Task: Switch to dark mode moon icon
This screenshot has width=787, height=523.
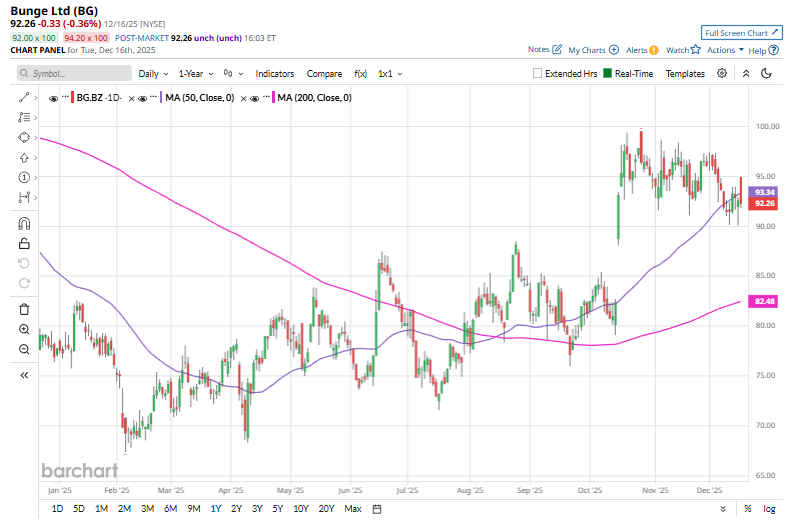Action: pos(766,73)
